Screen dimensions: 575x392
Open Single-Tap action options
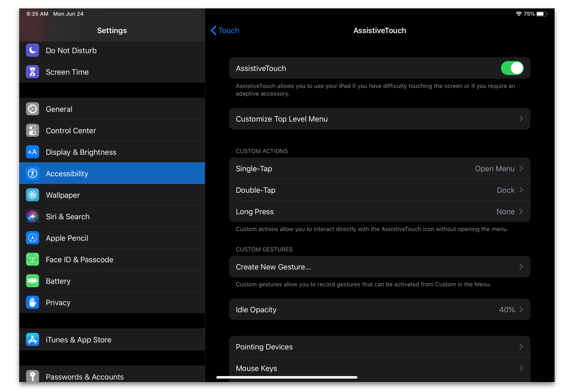click(x=379, y=169)
